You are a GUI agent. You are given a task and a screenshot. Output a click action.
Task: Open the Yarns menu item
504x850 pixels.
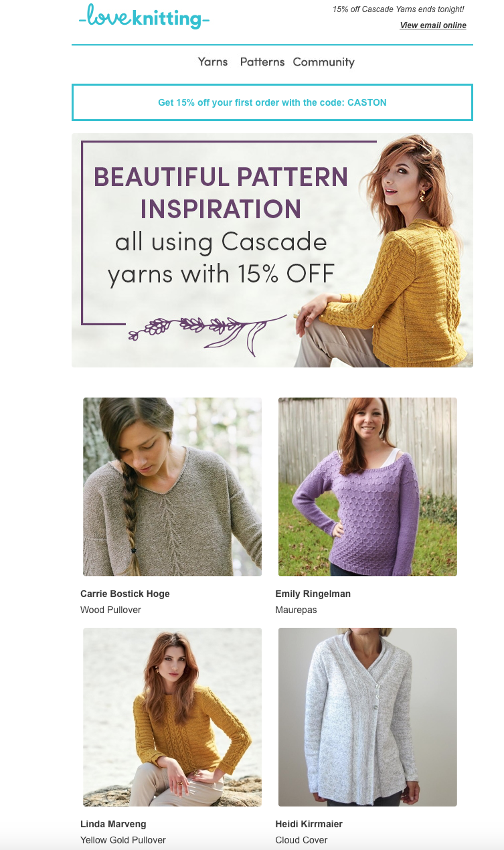tap(213, 62)
